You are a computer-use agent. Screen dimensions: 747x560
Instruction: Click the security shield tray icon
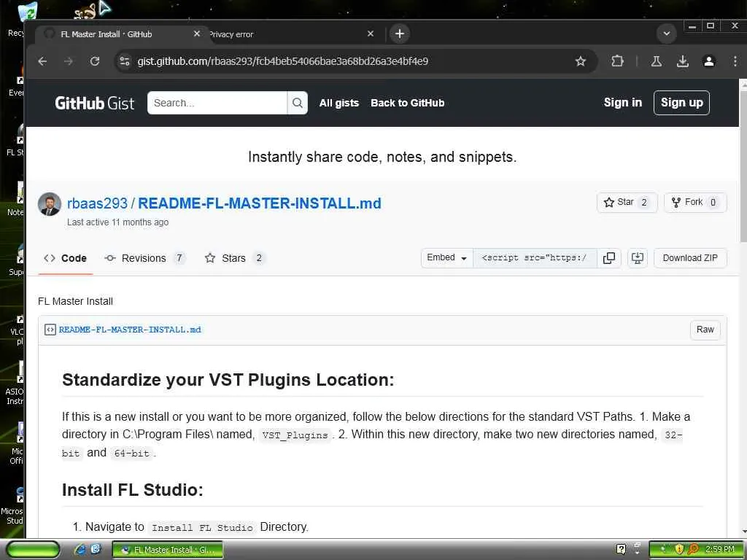click(679, 550)
